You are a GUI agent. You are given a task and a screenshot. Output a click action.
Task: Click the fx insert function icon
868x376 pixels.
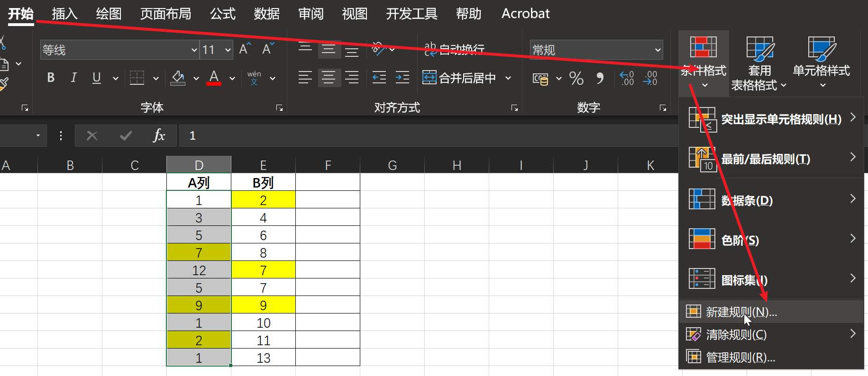click(x=159, y=136)
